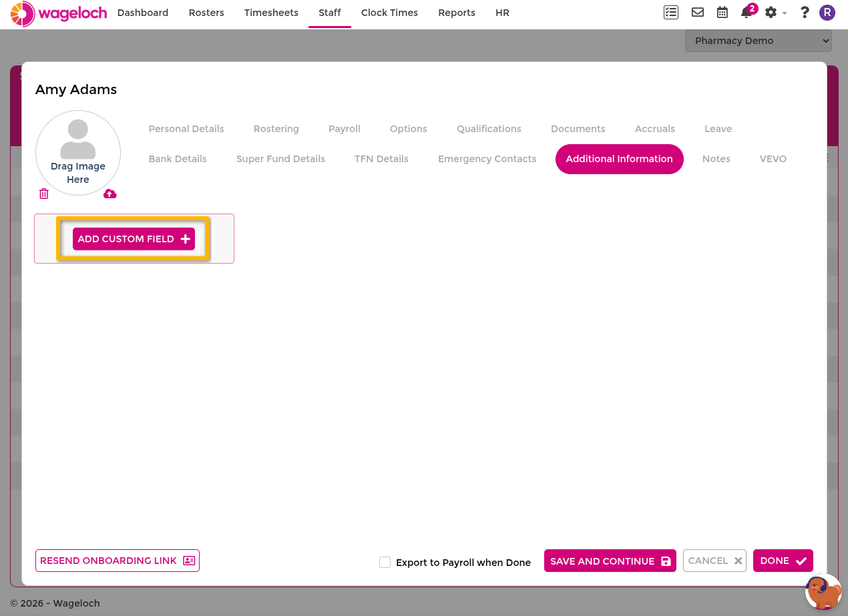Click the R user avatar
This screenshot has height=616, width=848.
click(827, 12)
